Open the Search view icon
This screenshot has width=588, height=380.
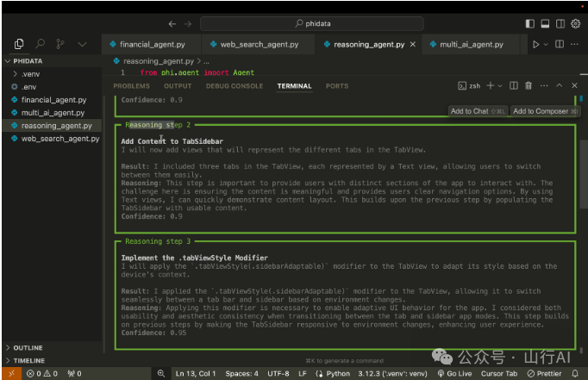pos(40,44)
